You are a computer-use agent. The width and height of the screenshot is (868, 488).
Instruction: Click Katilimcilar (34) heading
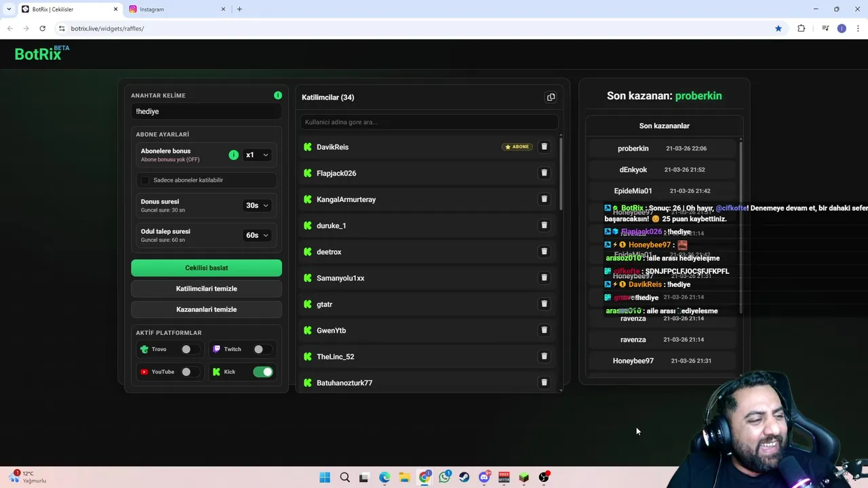tap(328, 97)
